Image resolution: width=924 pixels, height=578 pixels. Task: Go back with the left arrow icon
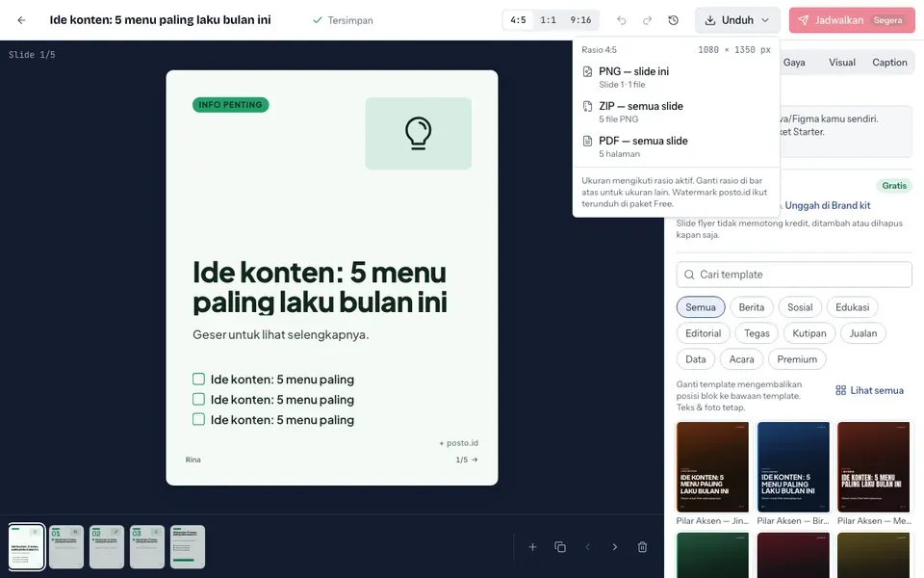click(x=22, y=20)
